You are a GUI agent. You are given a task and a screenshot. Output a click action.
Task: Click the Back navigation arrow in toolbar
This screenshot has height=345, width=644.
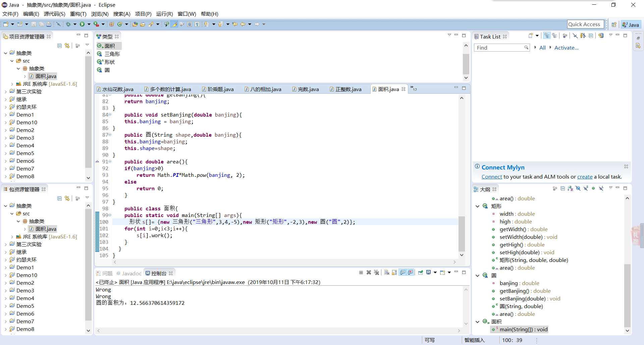coord(243,24)
